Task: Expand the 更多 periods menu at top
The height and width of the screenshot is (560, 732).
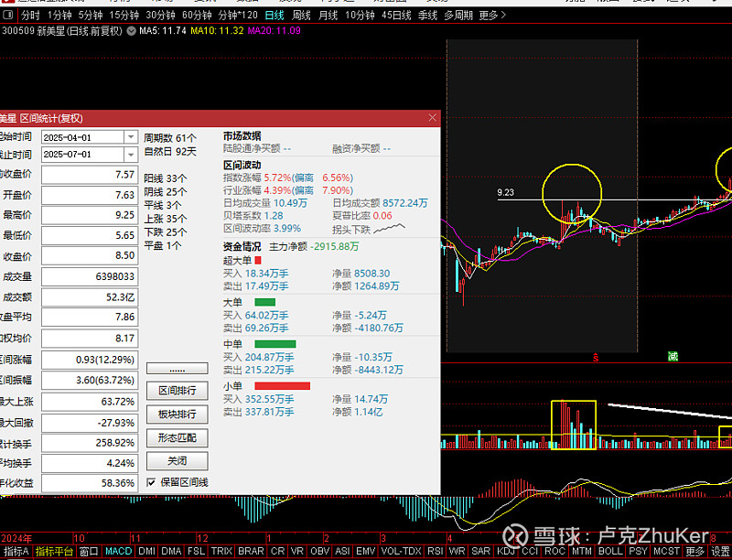Action: pyautogui.click(x=492, y=16)
